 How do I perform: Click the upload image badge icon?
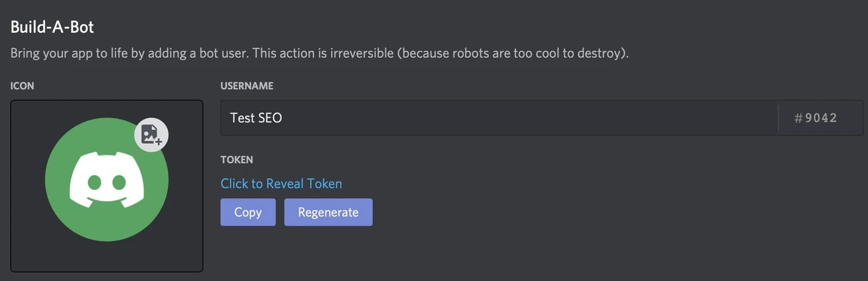click(151, 135)
